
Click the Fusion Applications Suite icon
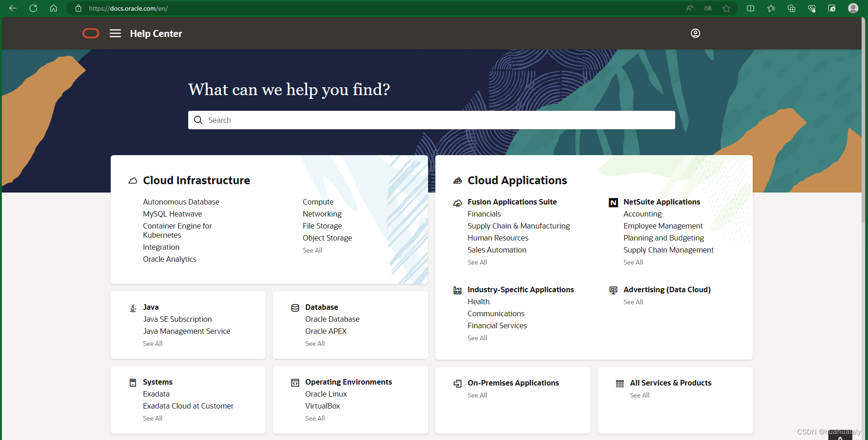(x=458, y=203)
